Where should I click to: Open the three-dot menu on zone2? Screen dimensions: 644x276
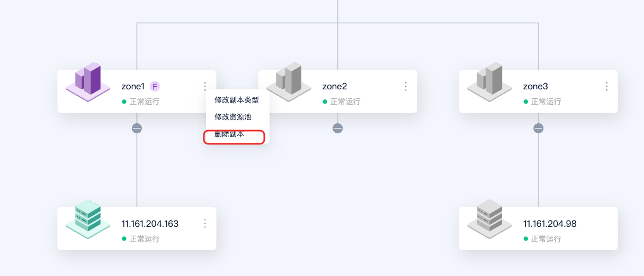point(406,86)
